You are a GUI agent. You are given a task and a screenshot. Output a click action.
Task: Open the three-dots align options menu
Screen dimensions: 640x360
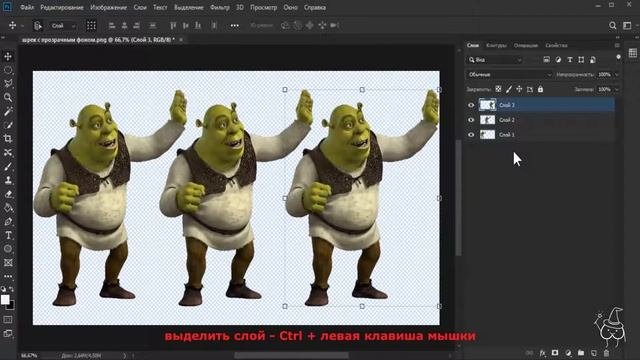pos(235,25)
